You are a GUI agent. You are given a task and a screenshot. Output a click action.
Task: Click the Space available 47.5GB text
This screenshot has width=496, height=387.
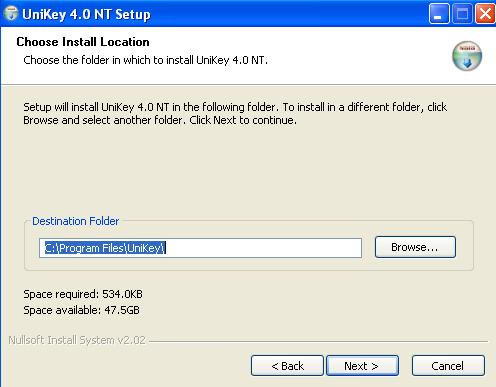coord(81,310)
